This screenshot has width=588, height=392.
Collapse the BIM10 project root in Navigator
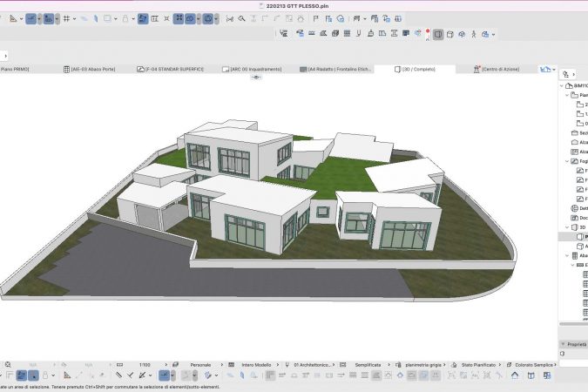pyautogui.click(x=564, y=86)
